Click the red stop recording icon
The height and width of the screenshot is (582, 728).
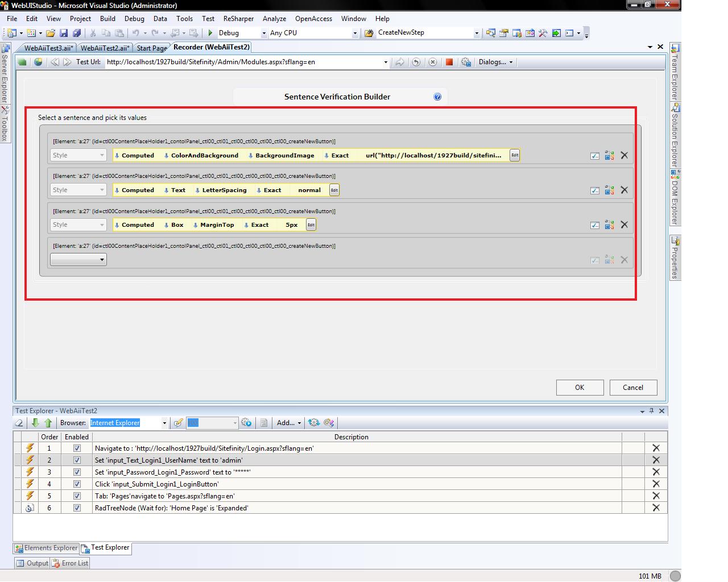pyautogui.click(x=449, y=62)
